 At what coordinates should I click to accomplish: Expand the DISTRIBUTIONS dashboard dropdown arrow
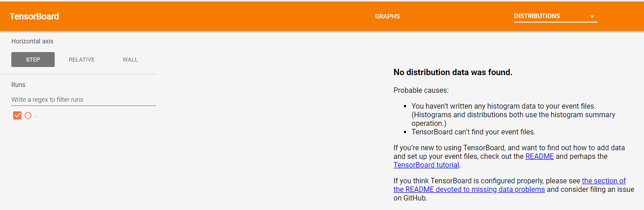[592, 17]
